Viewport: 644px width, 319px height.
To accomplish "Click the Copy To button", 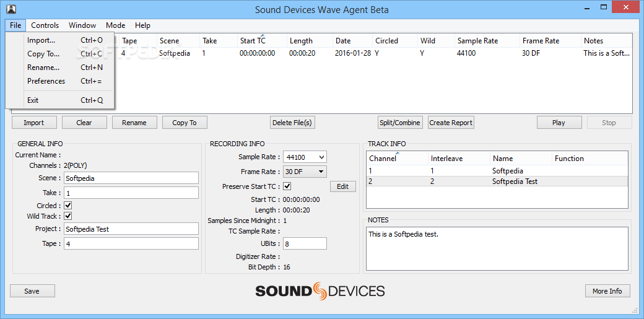I will tap(185, 123).
